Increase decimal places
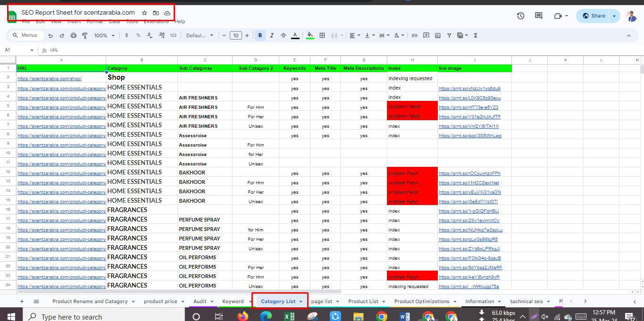 pos(161,35)
